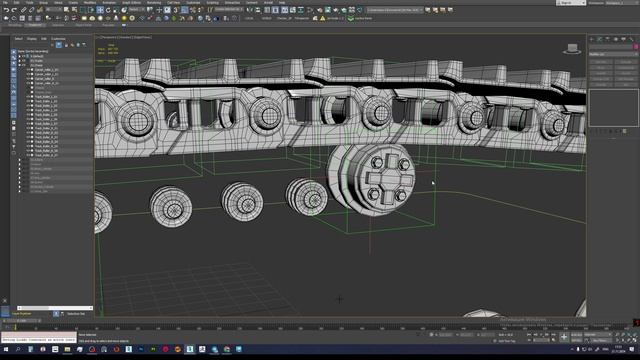This screenshot has height=360, width=640.
Task: Open the Sign In dropdown
Action: (571, 2)
